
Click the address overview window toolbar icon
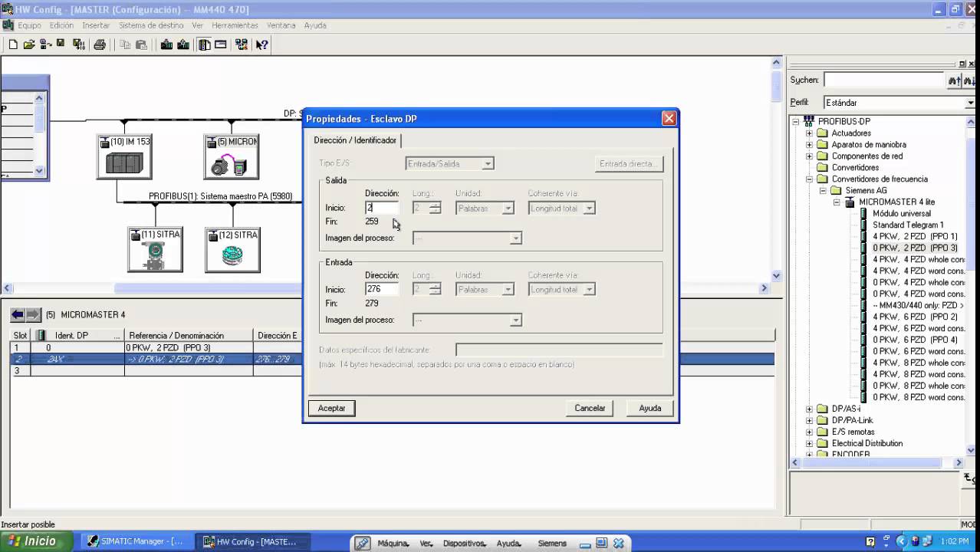tap(221, 44)
